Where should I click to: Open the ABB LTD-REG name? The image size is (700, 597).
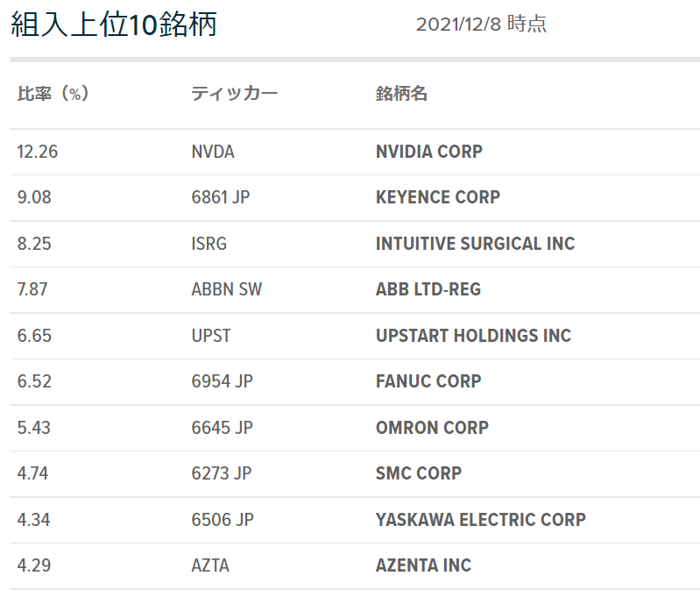428,289
